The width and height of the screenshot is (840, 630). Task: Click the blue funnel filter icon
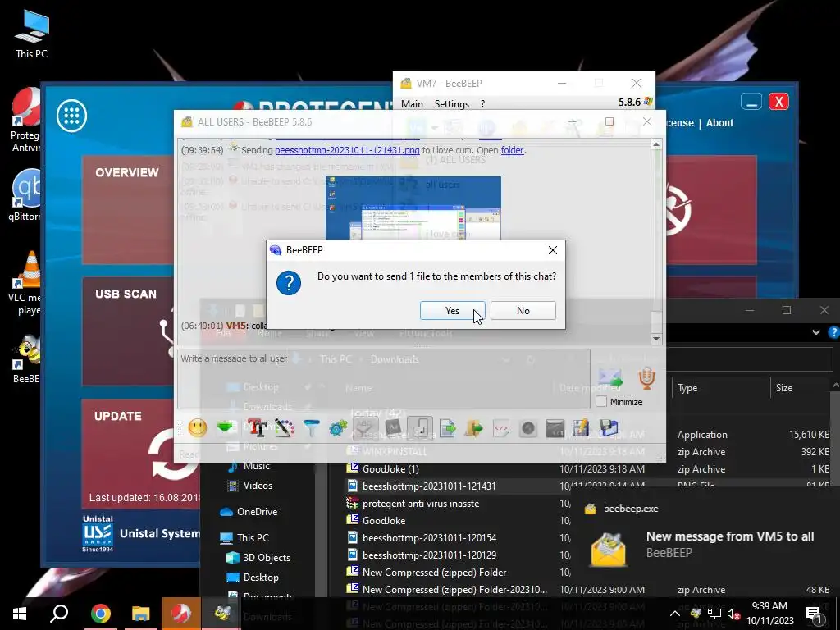click(311, 428)
